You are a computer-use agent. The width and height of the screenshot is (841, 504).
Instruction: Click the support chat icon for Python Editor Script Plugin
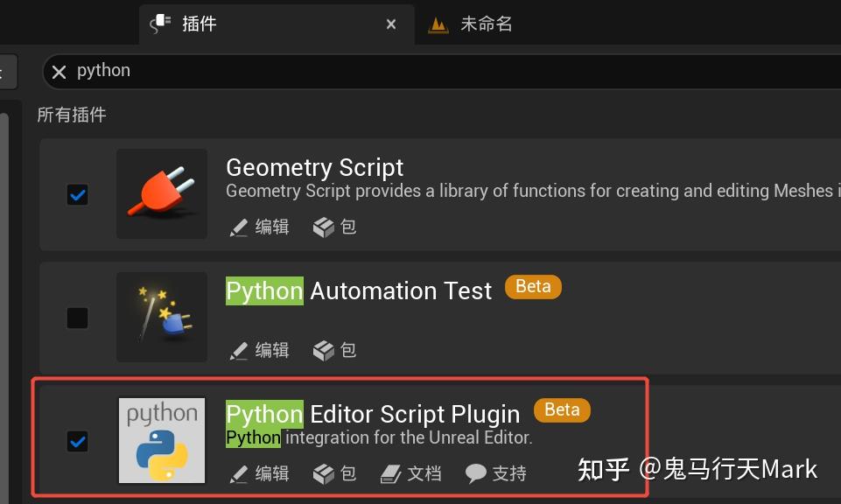[473, 472]
